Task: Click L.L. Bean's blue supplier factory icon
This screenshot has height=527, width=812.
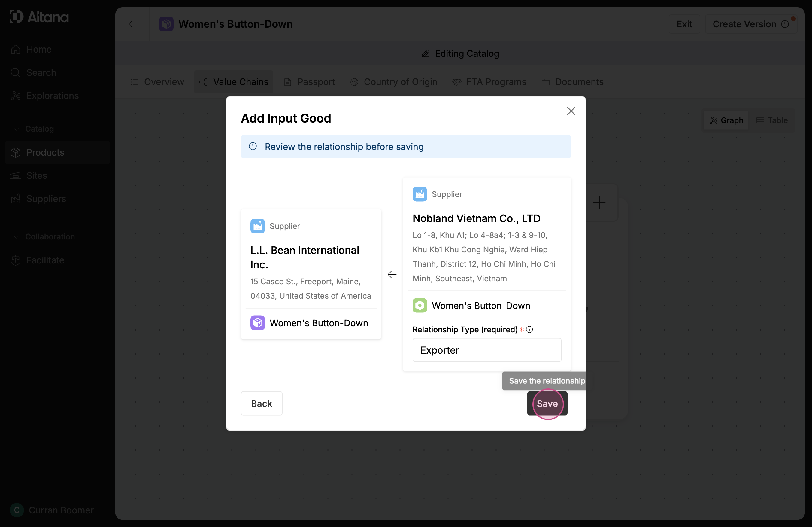Action: coord(257,226)
